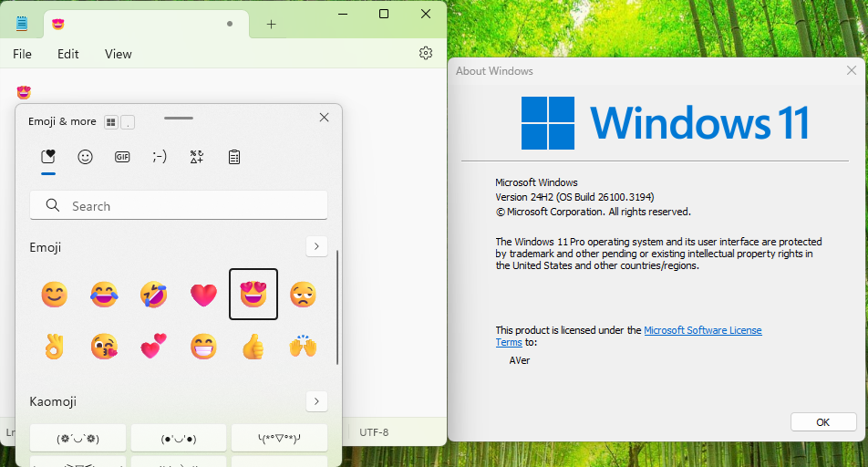The height and width of the screenshot is (467, 868).
Task: Open Notepad View menu
Action: [118, 54]
